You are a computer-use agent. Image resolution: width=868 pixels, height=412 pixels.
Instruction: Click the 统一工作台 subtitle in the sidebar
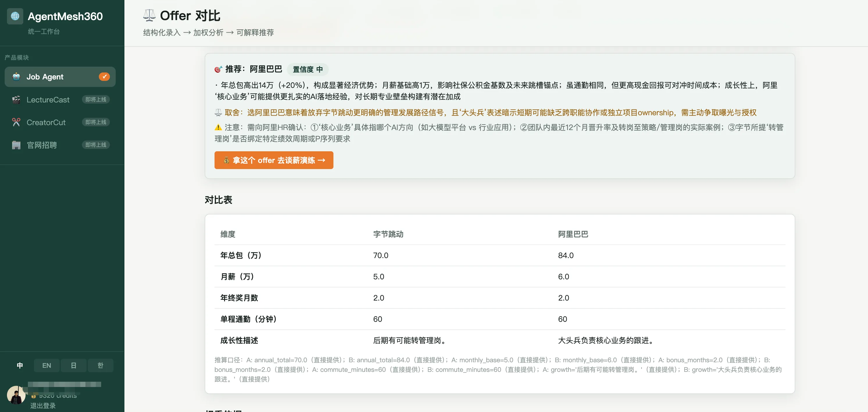coord(44,31)
